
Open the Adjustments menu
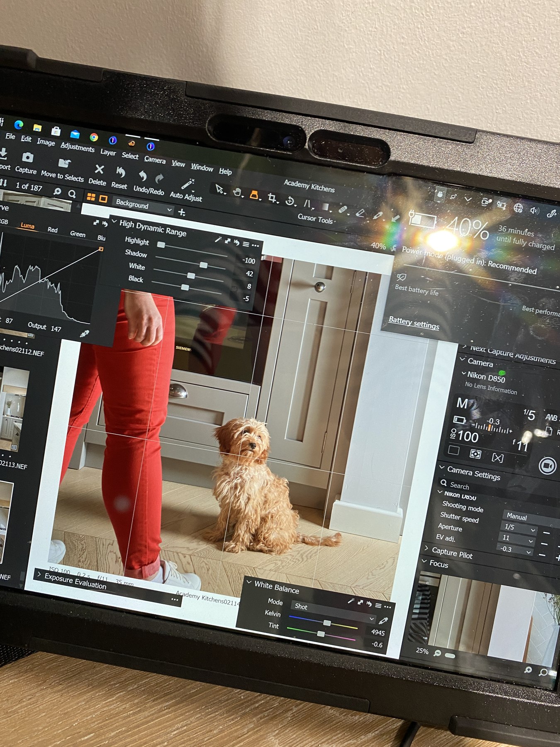click(78, 147)
